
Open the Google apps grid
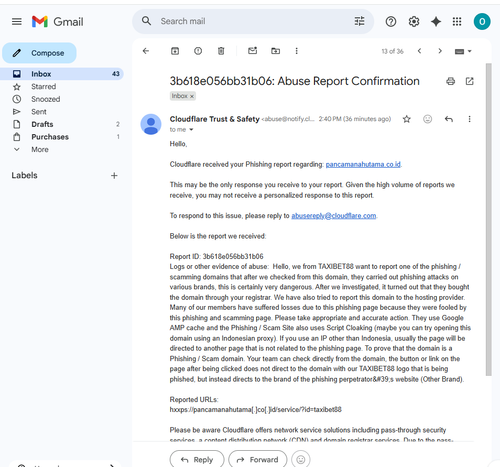tap(457, 22)
